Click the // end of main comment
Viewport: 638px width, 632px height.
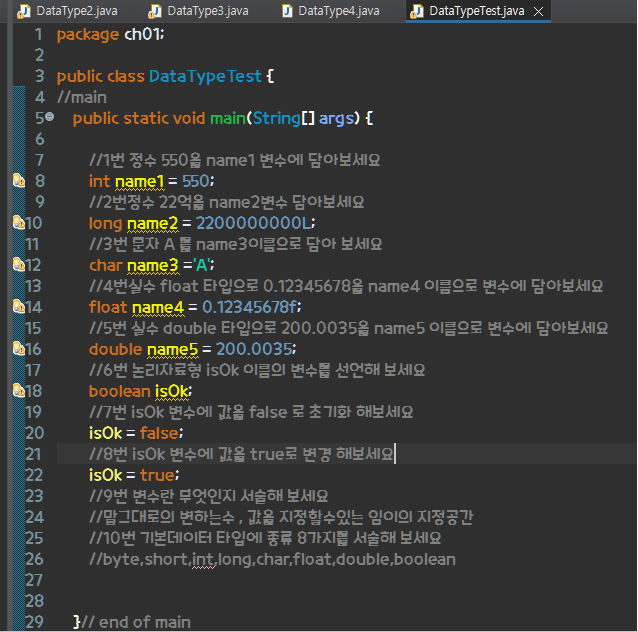pos(136,622)
